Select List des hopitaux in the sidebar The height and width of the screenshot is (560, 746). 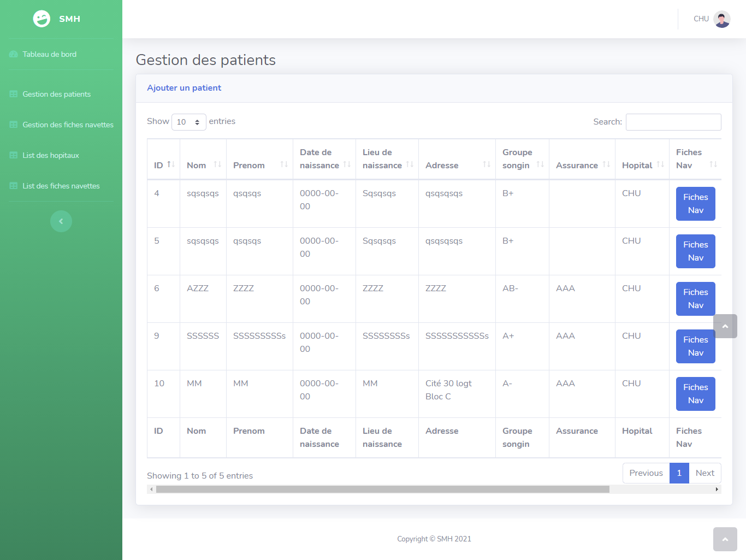click(x=52, y=155)
